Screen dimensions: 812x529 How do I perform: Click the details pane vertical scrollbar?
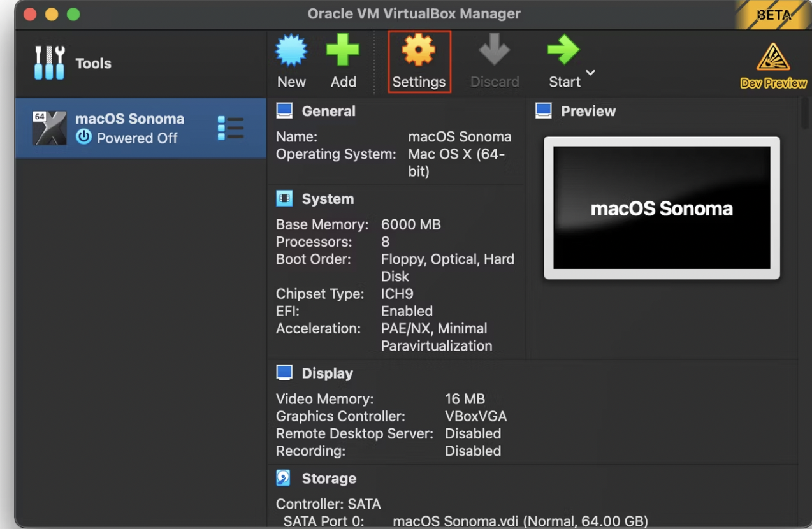[805, 115]
